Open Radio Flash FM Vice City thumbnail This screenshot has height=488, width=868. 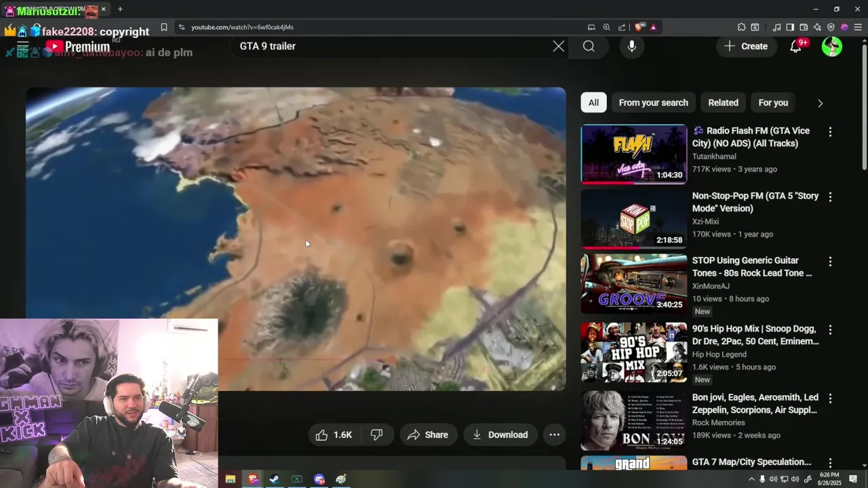(x=633, y=154)
